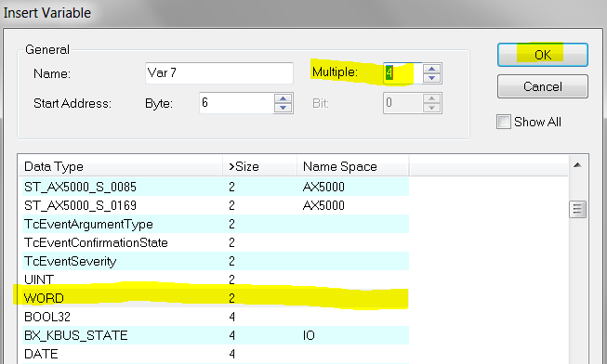Select the UINT data type row
Image resolution: width=607 pixels, height=364 pixels.
[x=216, y=279]
